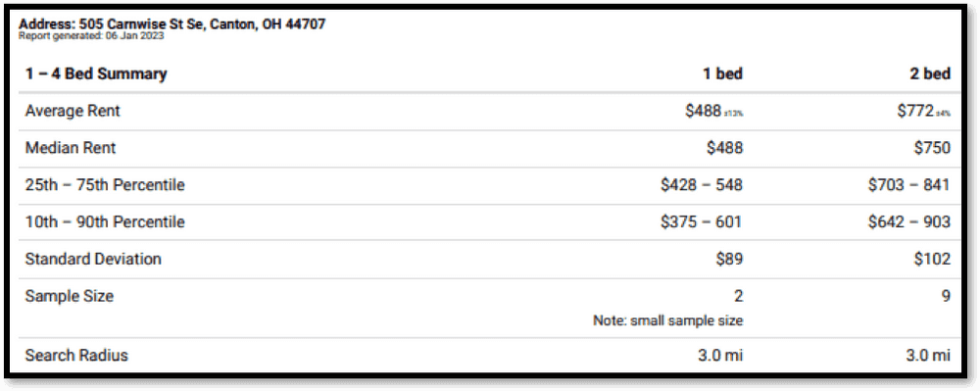
Task: Select the 2 bed column header
Action: 930,73
